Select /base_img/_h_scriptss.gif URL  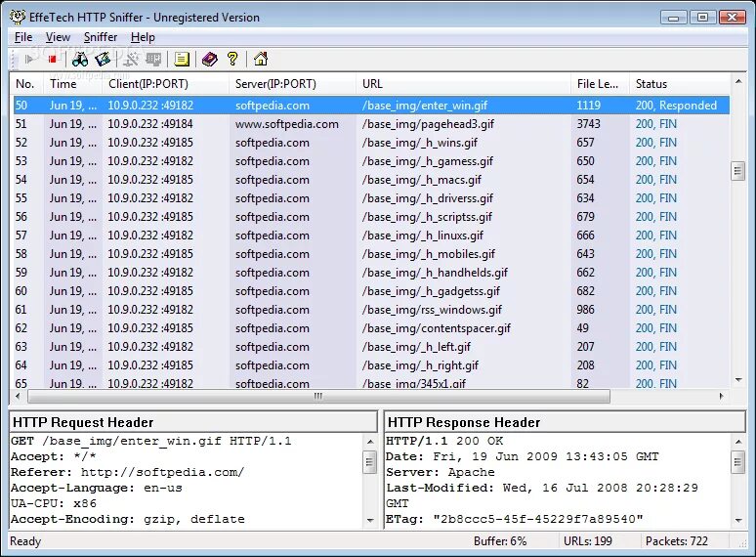tap(427, 217)
